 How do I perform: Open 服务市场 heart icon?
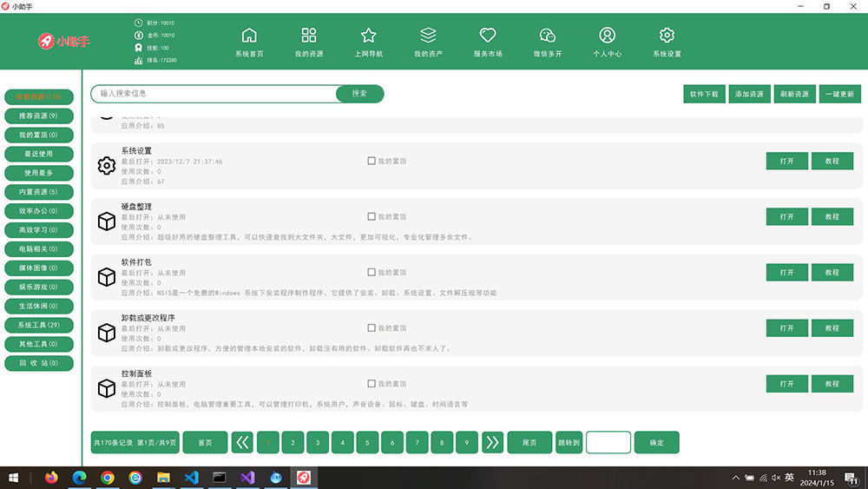point(488,36)
